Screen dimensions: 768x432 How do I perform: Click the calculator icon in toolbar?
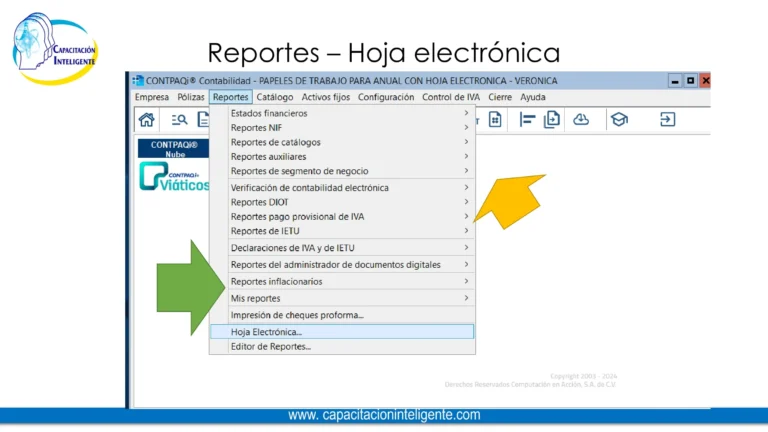(495, 120)
